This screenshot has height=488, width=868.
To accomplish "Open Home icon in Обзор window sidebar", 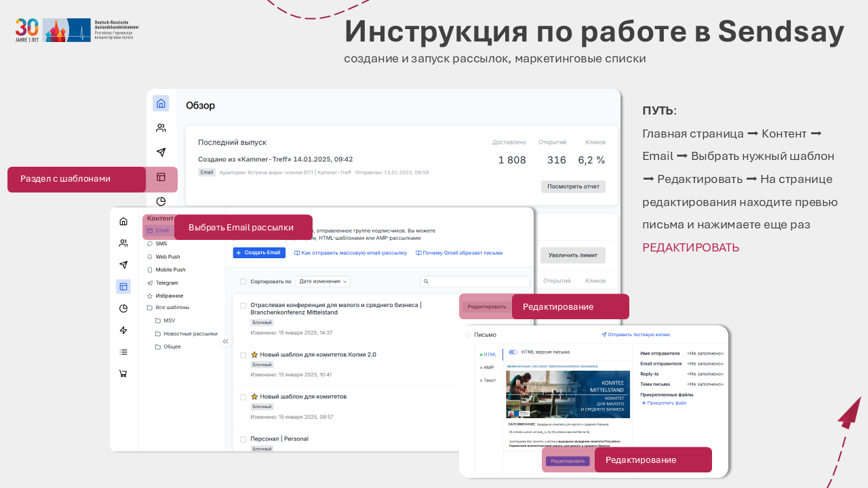I will coord(161,104).
